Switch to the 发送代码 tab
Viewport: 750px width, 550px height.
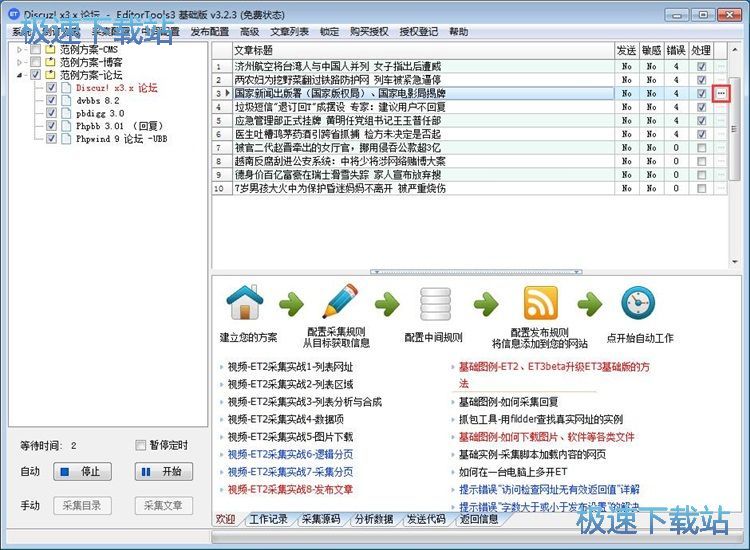pos(426,519)
